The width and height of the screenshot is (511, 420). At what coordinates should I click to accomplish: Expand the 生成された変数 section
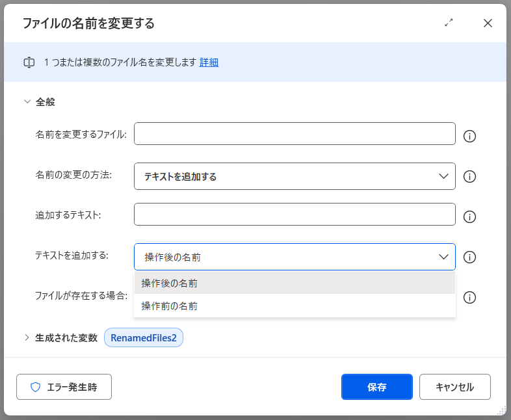click(27, 337)
